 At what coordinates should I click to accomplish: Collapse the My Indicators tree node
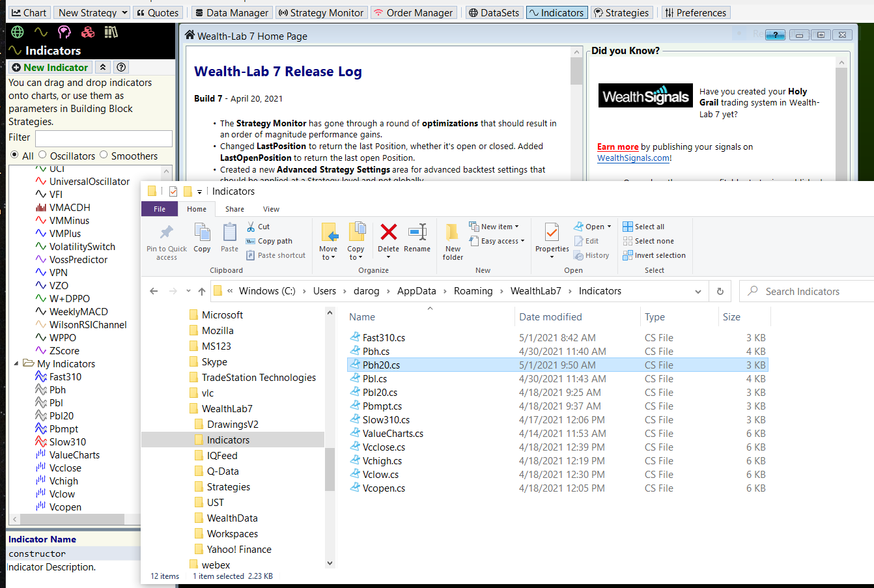(x=16, y=363)
